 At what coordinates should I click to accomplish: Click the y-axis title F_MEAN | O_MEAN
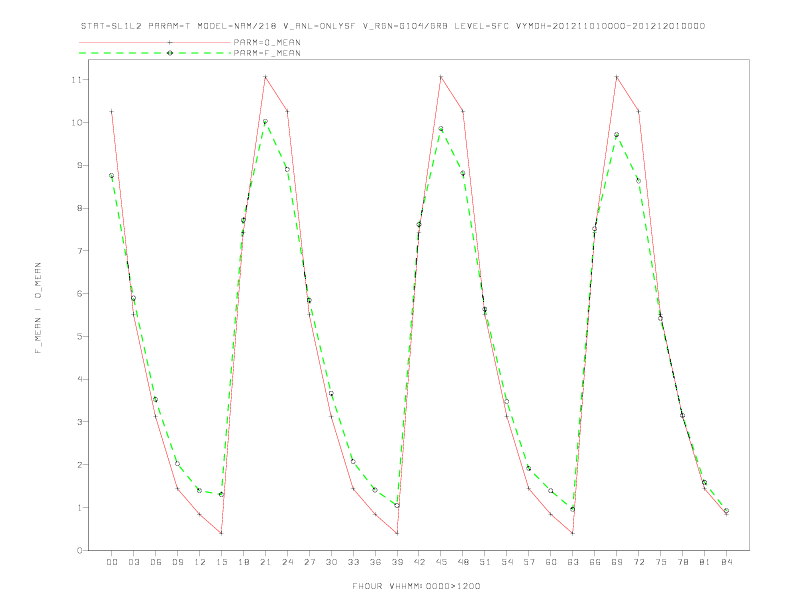click(x=38, y=308)
